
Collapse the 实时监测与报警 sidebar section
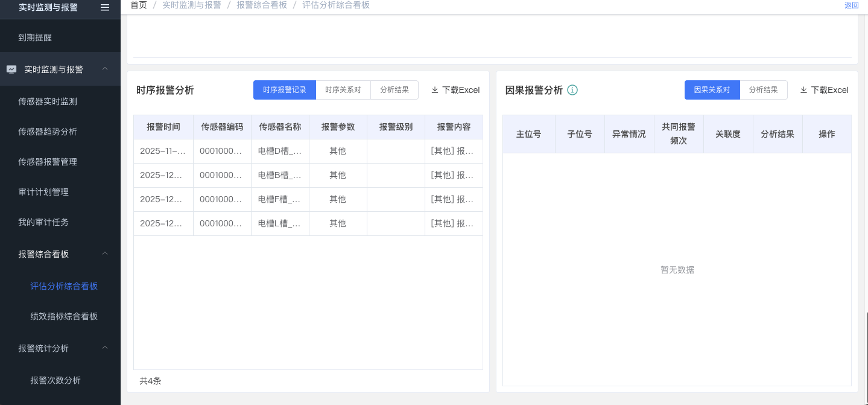pyautogui.click(x=105, y=69)
